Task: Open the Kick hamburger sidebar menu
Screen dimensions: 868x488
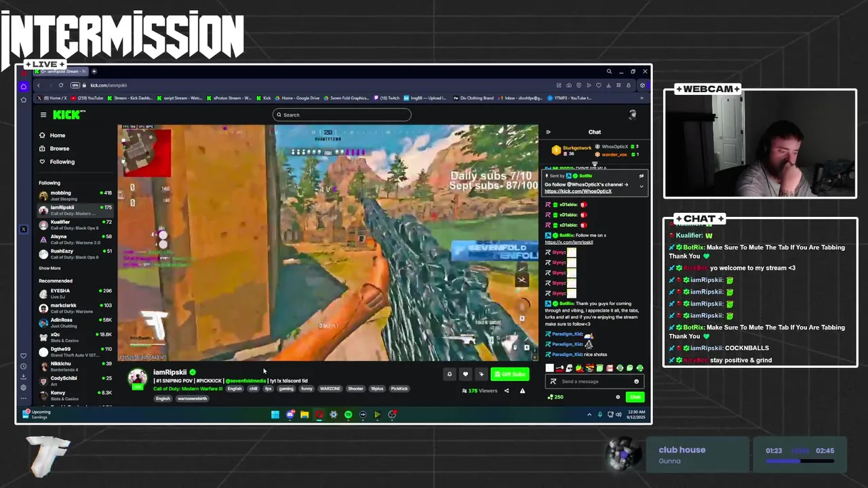Action: pyautogui.click(x=43, y=115)
